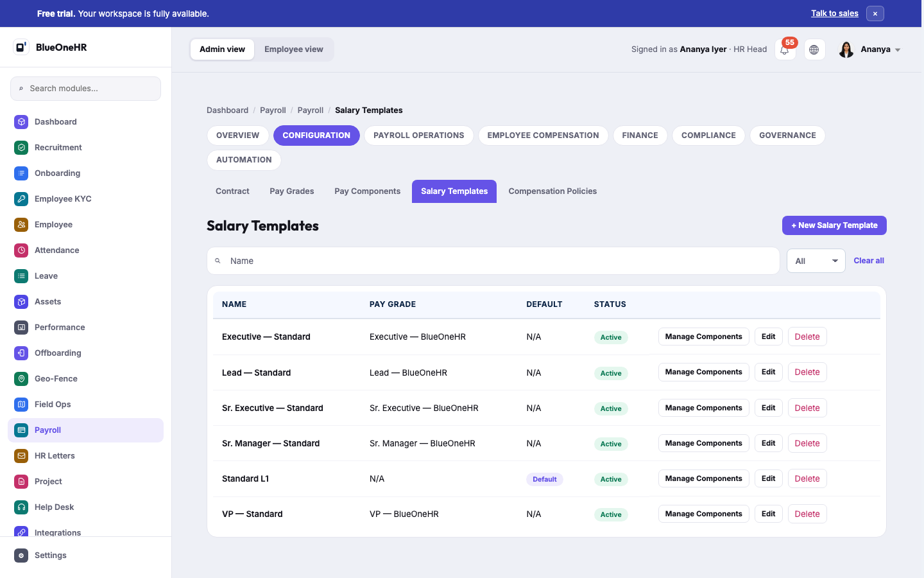
Task: Open the Geo-Fence location pin icon
Action: tap(21, 379)
